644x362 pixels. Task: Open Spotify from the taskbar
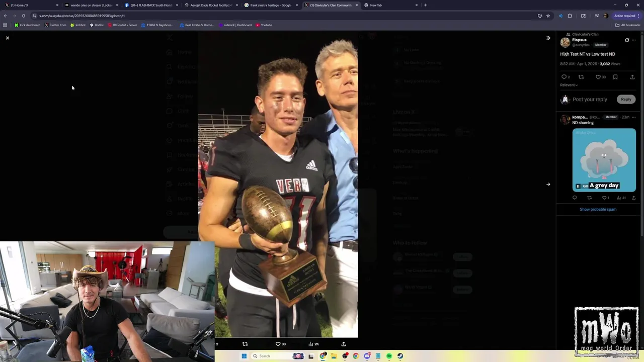tap(389, 356)
